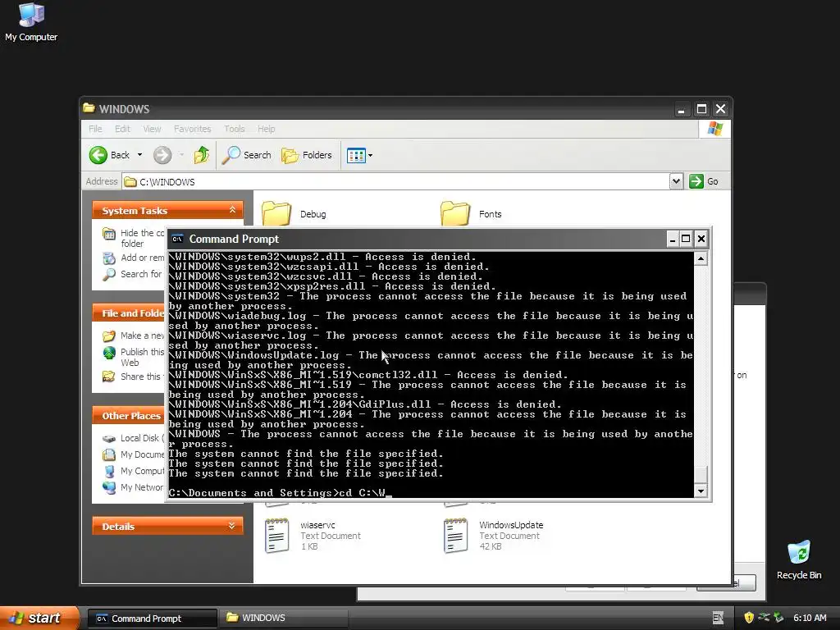Maximize the WINDOWS explorer window
The image size is (840, 630).
[x=701, y=109]
